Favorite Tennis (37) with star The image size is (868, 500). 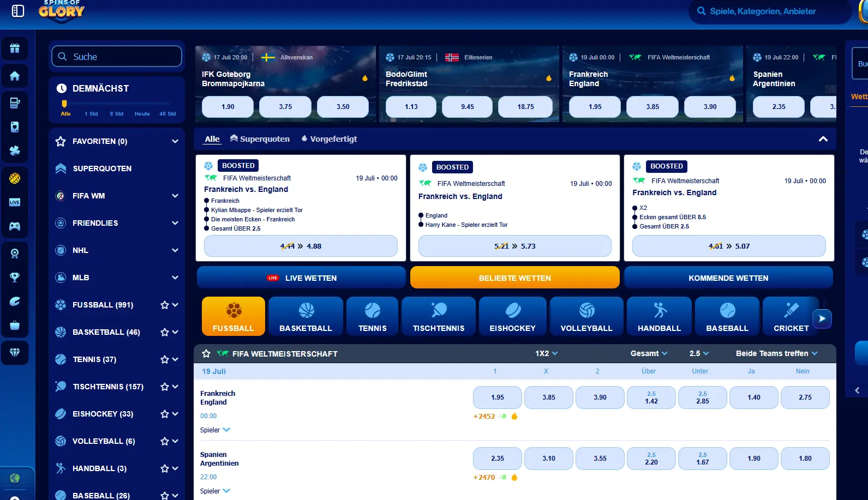(x=164, y=359)
